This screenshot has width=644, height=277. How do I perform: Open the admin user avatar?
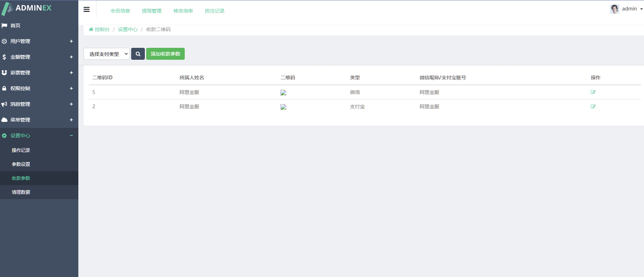coord(614,9)
